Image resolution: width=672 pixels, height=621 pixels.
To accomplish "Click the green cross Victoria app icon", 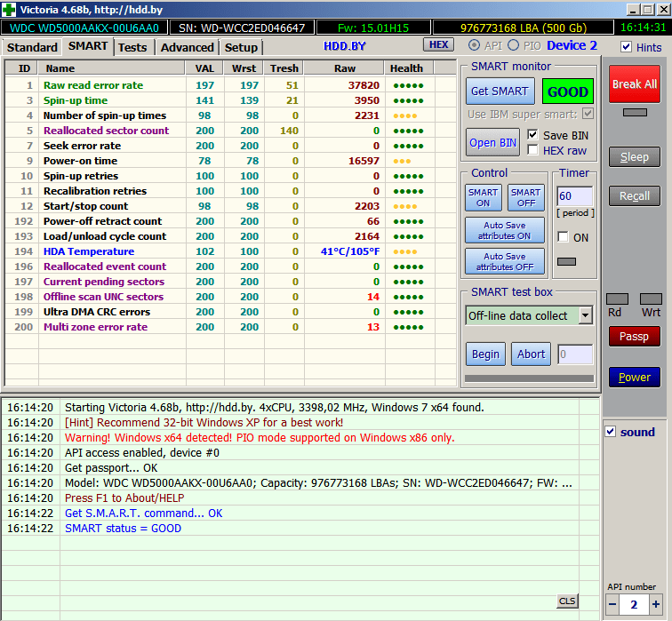I will [x=9, y=10].
